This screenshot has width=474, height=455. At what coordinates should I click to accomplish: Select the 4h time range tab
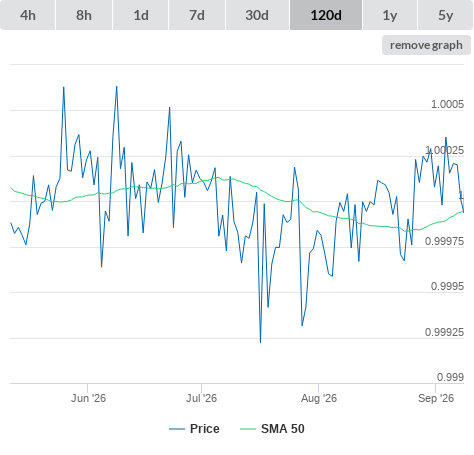pyautogui.click(x=28, y=15)
